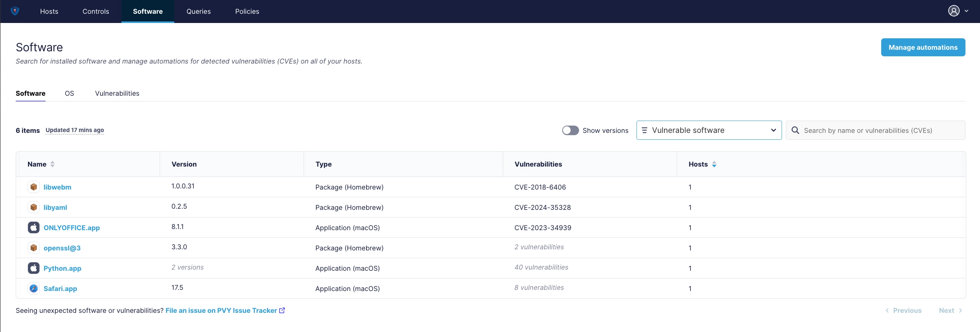Click version 8.1.1 in ONLYOFFICE row
Screen dimensions: 980x332
click(x=177, y=227)
